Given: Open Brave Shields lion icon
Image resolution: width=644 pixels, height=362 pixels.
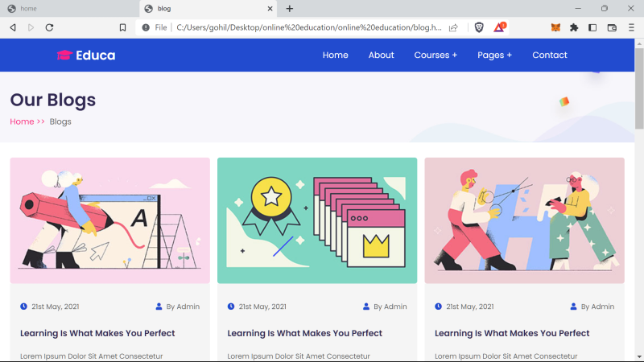Looking at the screenshot, I should click(x=479, y=27).
